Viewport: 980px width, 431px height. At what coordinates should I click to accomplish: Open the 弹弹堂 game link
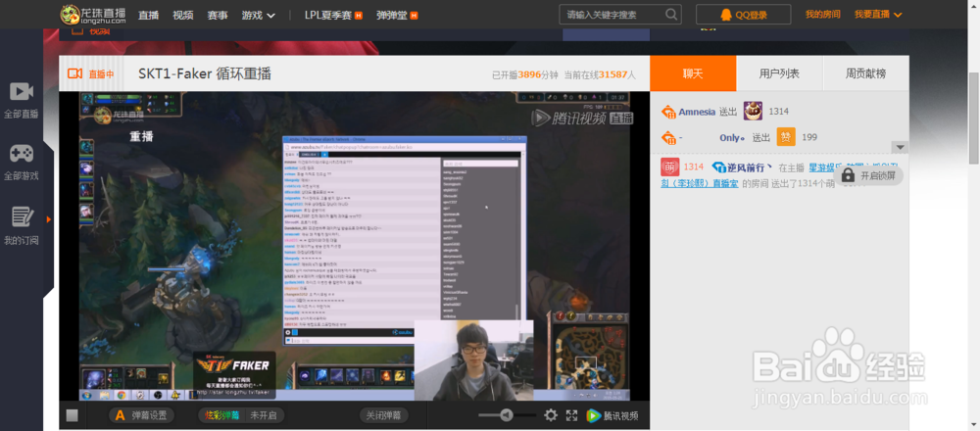tap(397, 15)
